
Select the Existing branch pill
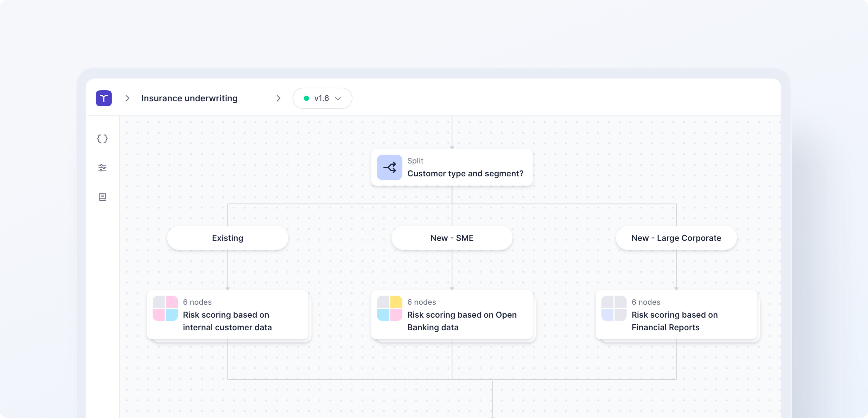coord(228,238)
